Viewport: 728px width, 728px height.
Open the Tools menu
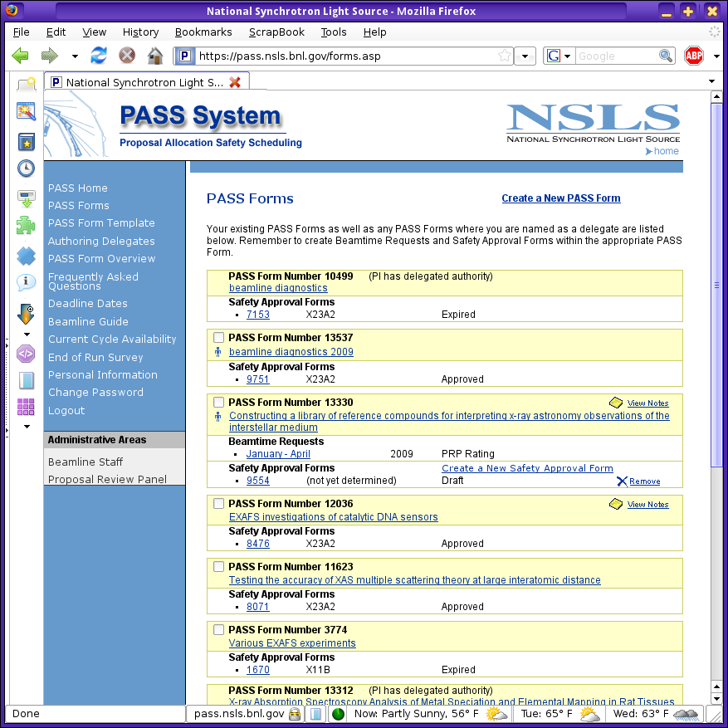point(334,32)
